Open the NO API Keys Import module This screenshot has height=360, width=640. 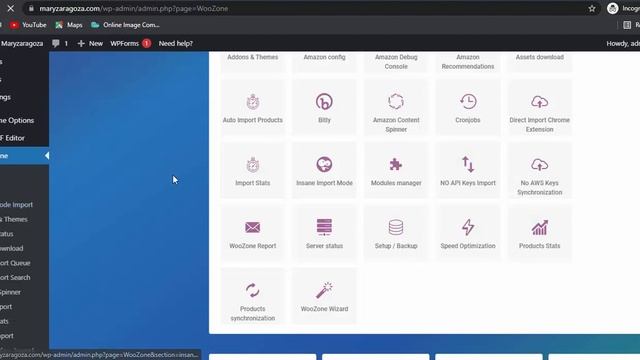point(468,170)
